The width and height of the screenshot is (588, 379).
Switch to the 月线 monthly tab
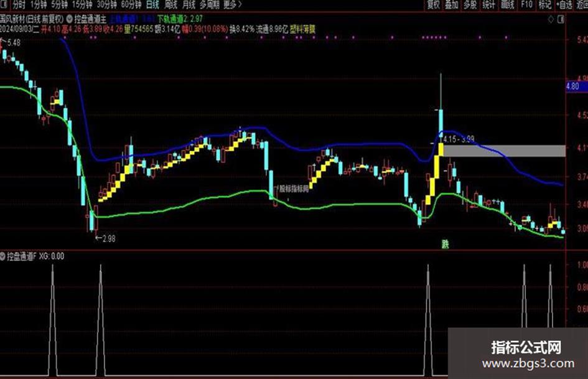(189, 5)
